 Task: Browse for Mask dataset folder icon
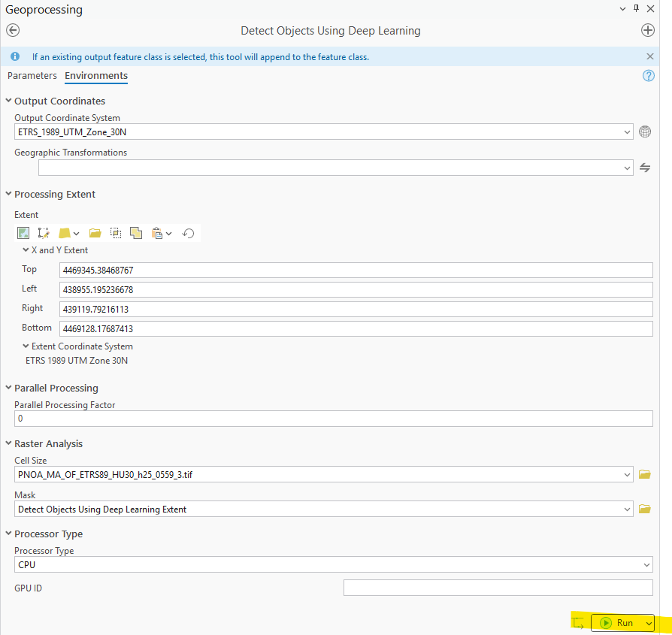click(x=645, y=509)
